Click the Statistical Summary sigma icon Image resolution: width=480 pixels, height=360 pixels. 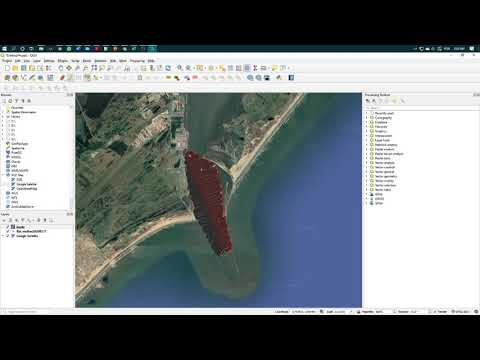click(255, 68)
